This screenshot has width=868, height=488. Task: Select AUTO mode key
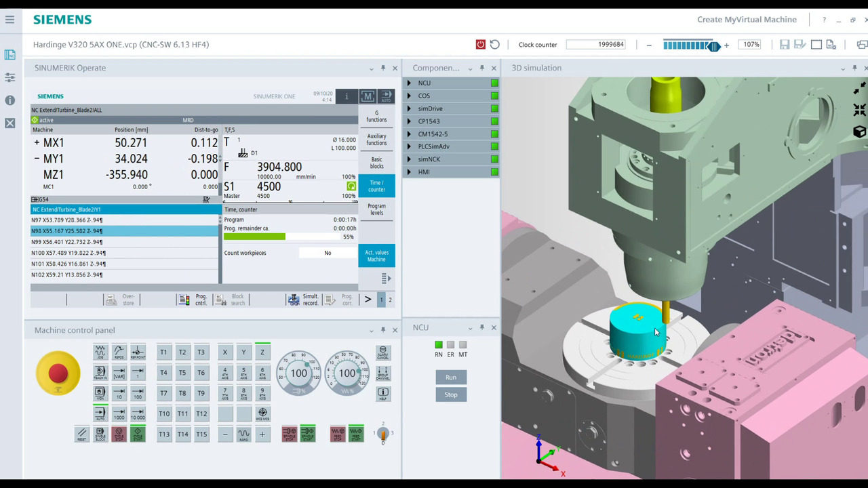[100, 413]
